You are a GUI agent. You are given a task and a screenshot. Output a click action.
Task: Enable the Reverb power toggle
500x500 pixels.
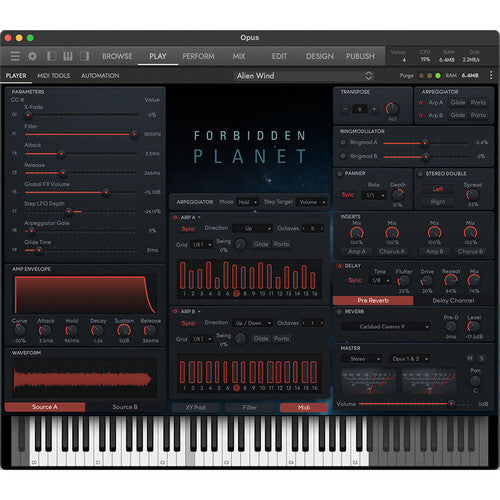(x=339, y=312)
